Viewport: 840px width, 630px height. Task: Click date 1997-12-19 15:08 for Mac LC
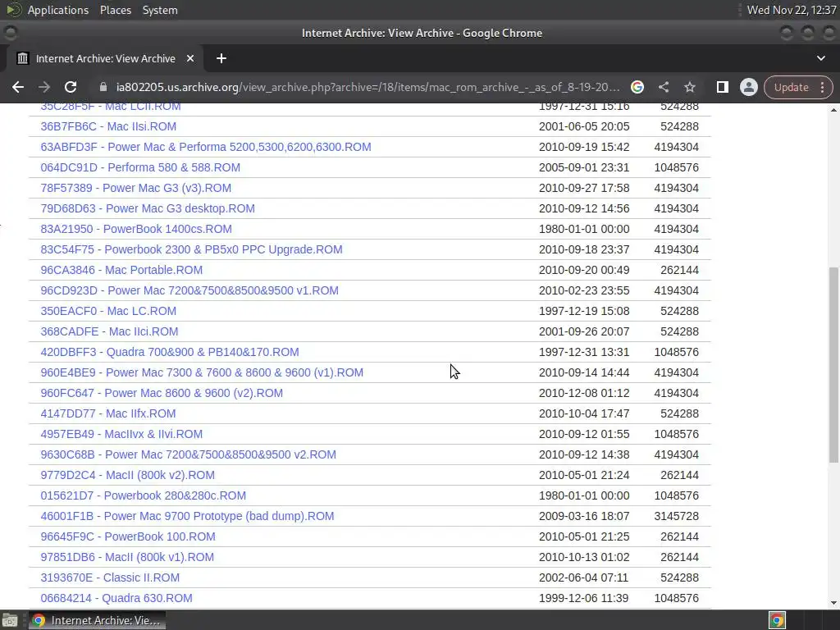pyautogui.click(x=584, y=311)
